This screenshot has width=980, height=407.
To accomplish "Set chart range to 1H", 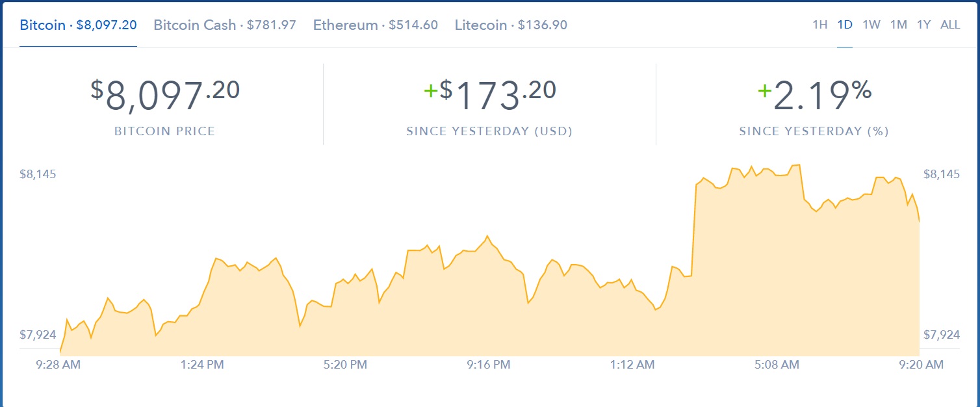I will tap(819, 25).
